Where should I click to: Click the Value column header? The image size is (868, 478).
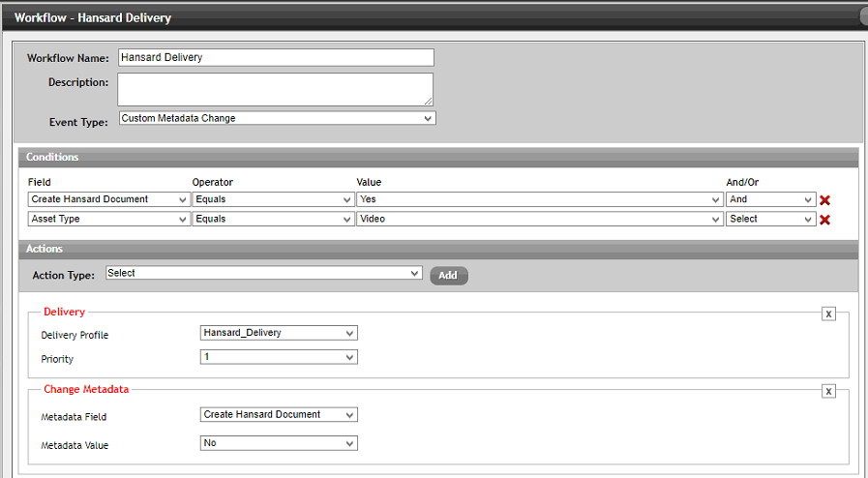(369, 182)
